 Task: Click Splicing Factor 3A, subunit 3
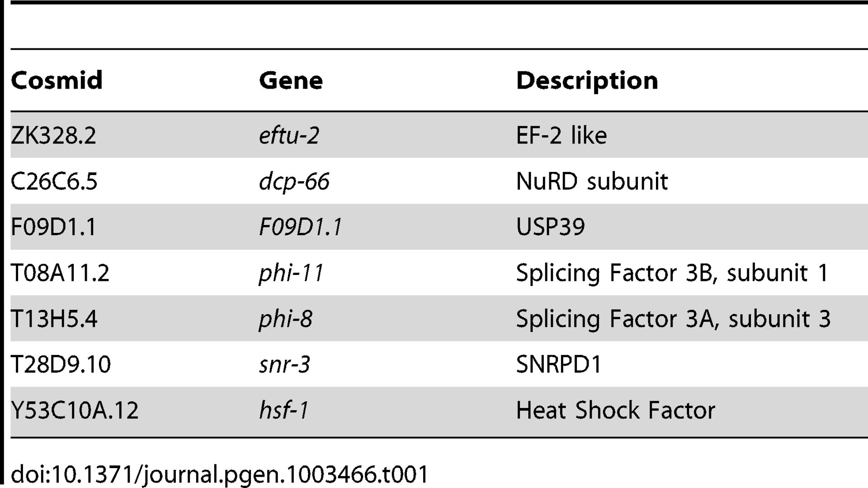click(673, 319)
